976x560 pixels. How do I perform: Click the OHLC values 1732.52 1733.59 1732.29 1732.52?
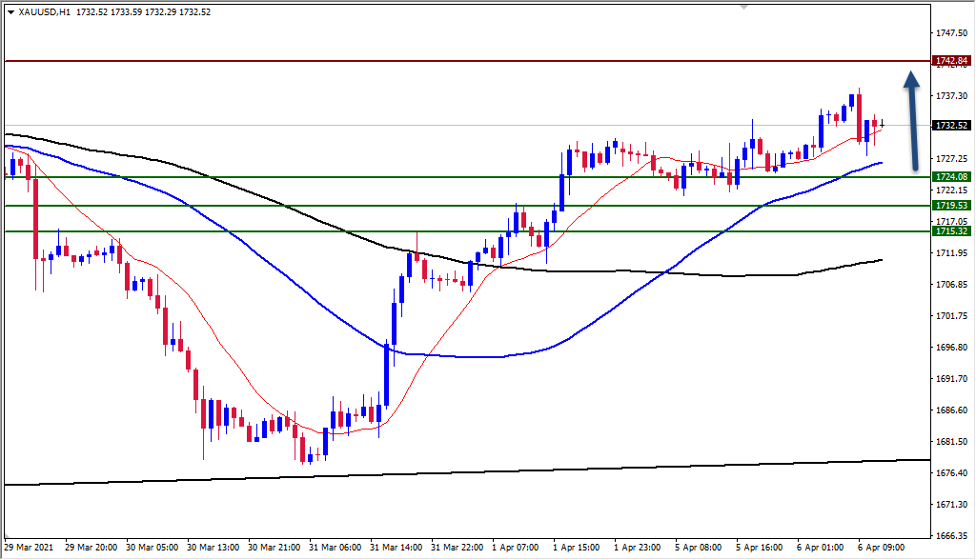[144, 12]
